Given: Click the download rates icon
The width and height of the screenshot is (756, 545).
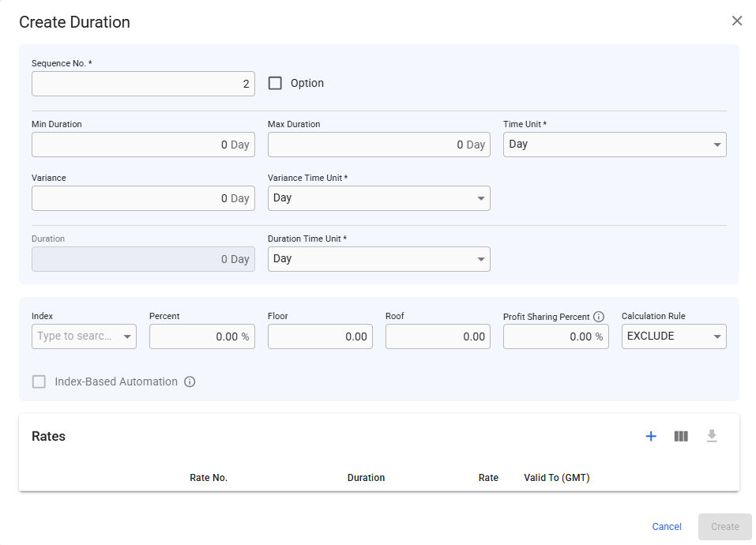Looking at the screenshot, I should point(712,436).
